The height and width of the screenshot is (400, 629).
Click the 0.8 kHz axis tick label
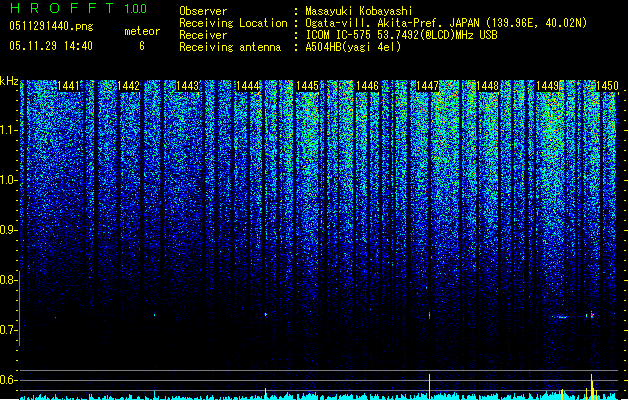point(9,280)
